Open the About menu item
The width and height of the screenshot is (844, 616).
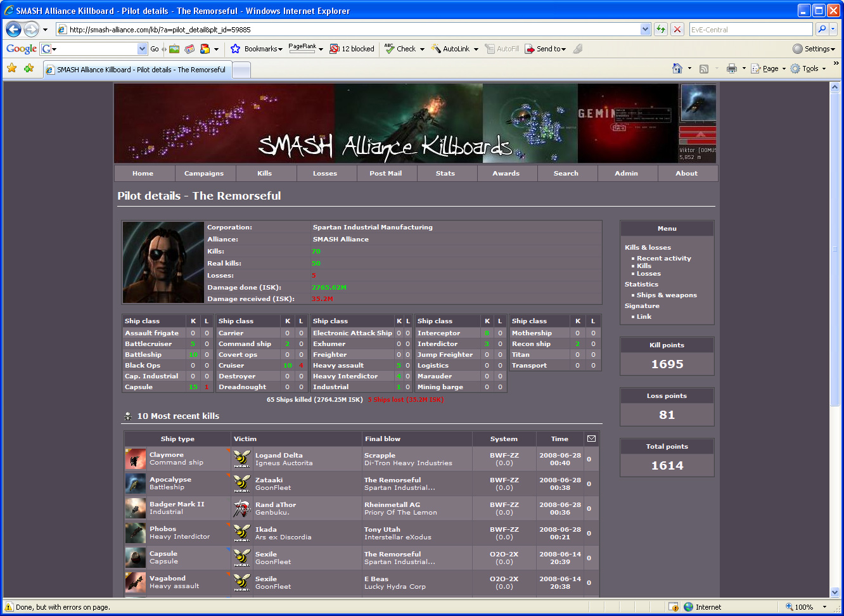[x=687, y=173]
